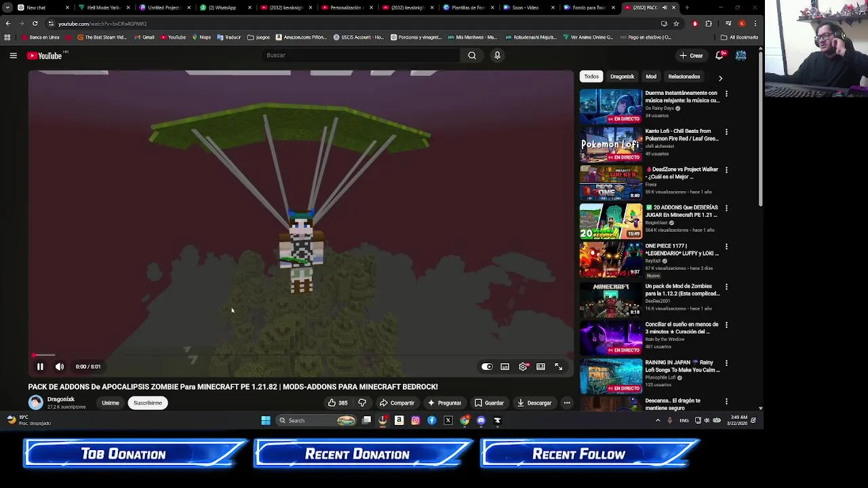This screenshot has height=488, width=868.
Task: Bookmark this page with star icon
Action: (x=676, y=23)
